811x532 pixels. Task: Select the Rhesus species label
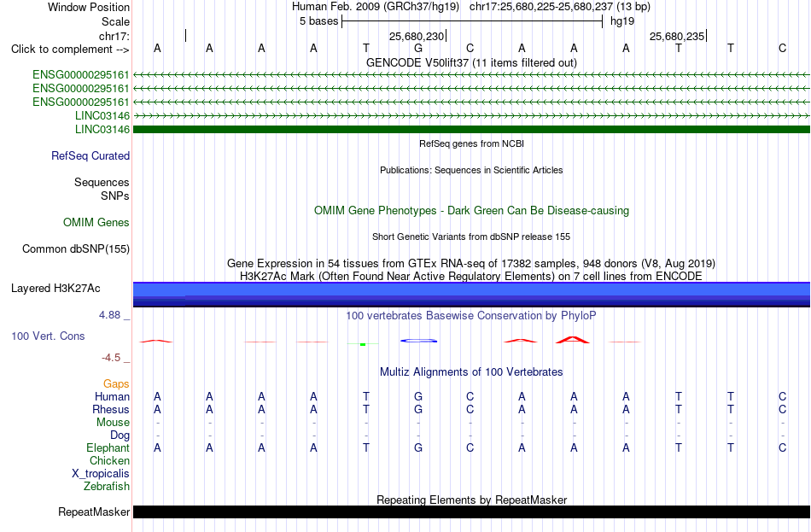click(111, 409)
